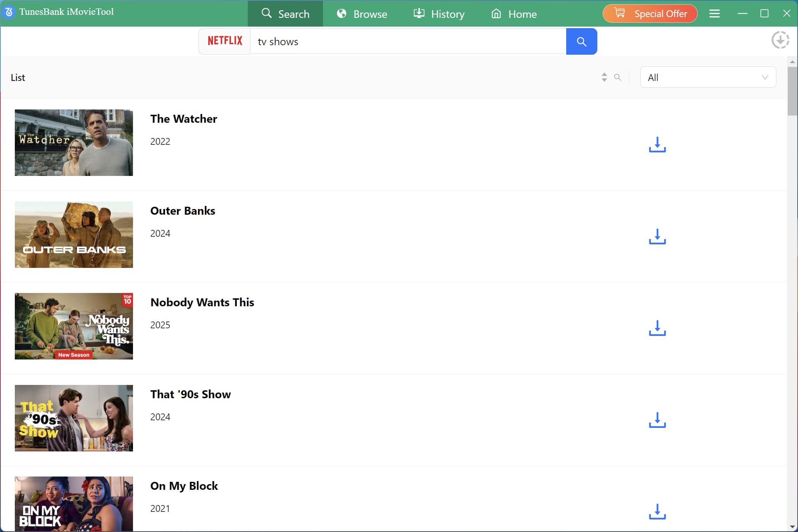Switch to the Browse tab

point(362,14)
